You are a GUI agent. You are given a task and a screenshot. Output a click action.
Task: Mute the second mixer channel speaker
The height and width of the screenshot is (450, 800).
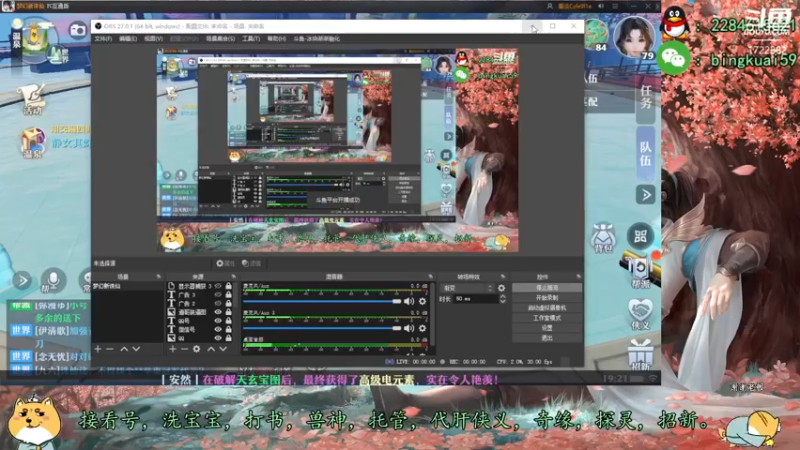[x=409, y=328]
